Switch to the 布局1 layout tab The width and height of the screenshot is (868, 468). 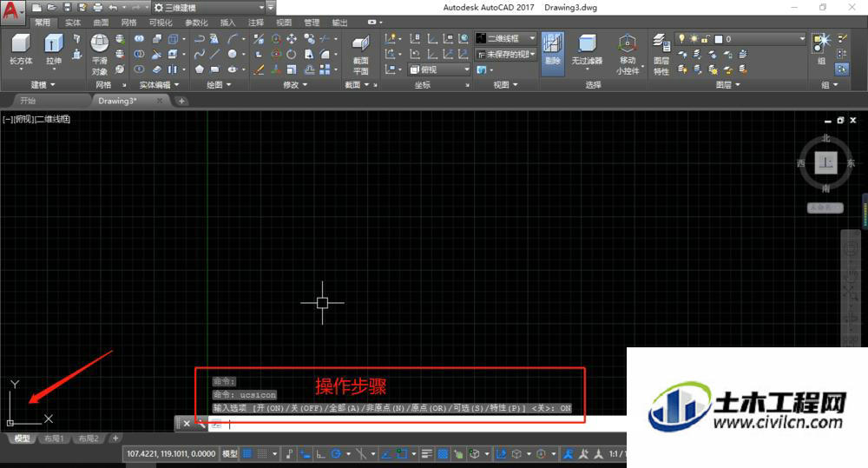(x=54, y=438)
